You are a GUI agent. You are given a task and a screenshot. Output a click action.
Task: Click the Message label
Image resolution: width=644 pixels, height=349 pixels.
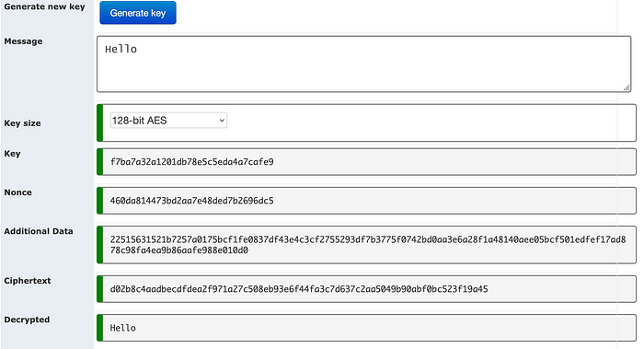pyautogui.click(x=23, y=41)
